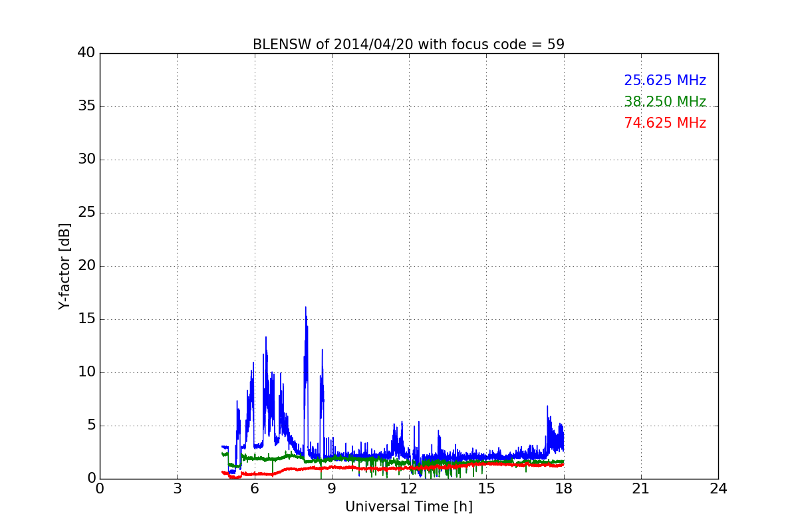This screenshot has height=532, width=798.
Task: Select the green 38.250 MHz legend label
Action: pos(665,102)
